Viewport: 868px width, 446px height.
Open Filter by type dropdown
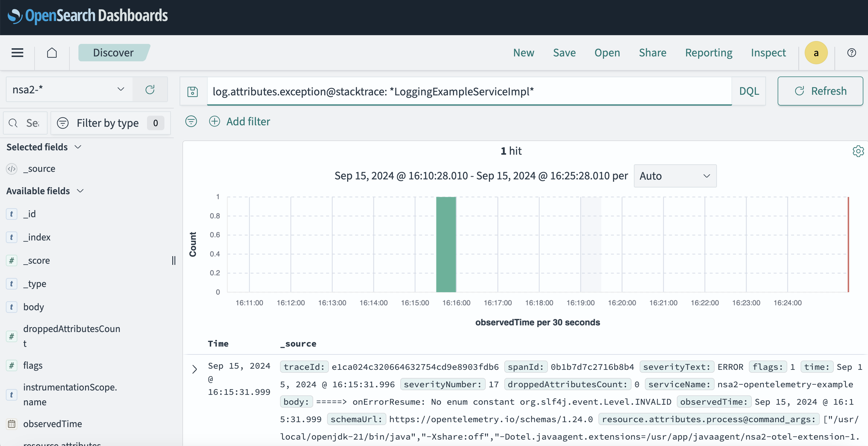tap(110, 123)
